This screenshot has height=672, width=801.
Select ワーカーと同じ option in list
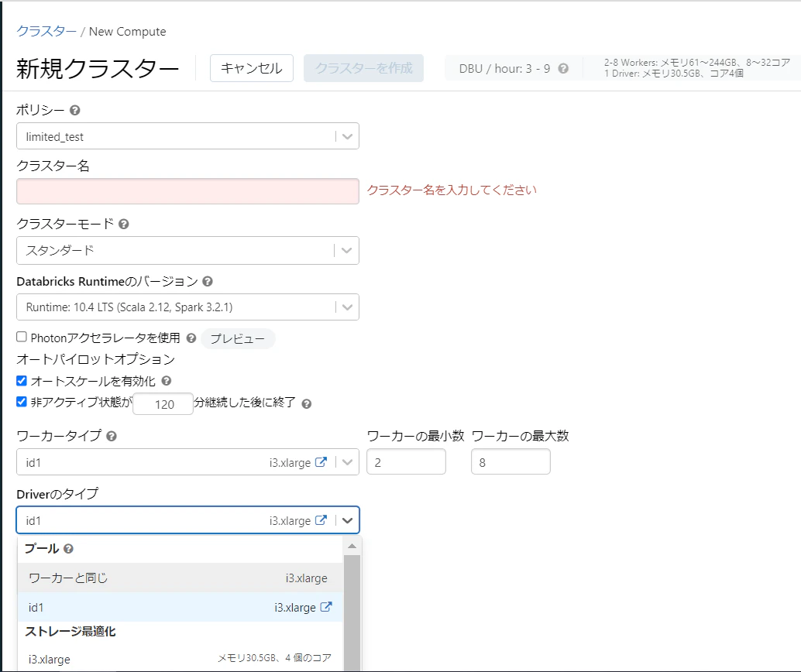click(180, 578)
